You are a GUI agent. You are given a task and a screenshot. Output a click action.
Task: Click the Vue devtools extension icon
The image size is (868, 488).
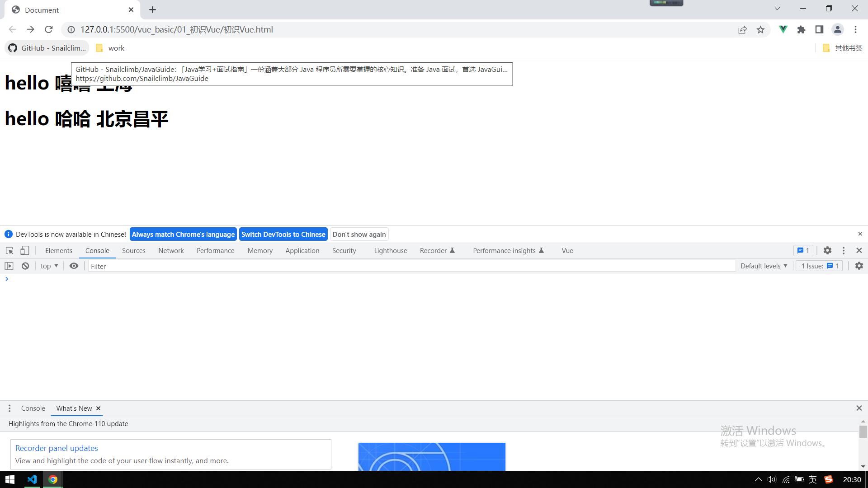click(783, 29)
